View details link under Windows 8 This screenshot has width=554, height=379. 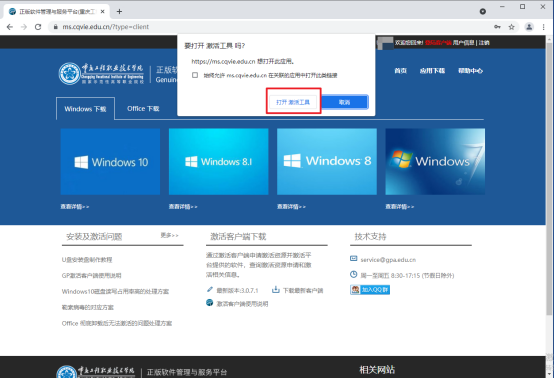coord(291,207)
